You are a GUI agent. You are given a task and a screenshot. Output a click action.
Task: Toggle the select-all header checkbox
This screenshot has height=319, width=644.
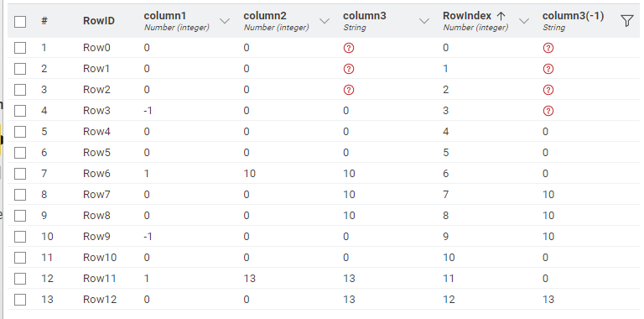pos(20,21)
